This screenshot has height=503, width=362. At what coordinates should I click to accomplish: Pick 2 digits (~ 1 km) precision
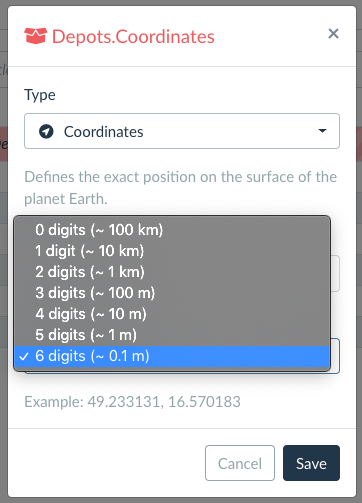(x=172, y=272)
